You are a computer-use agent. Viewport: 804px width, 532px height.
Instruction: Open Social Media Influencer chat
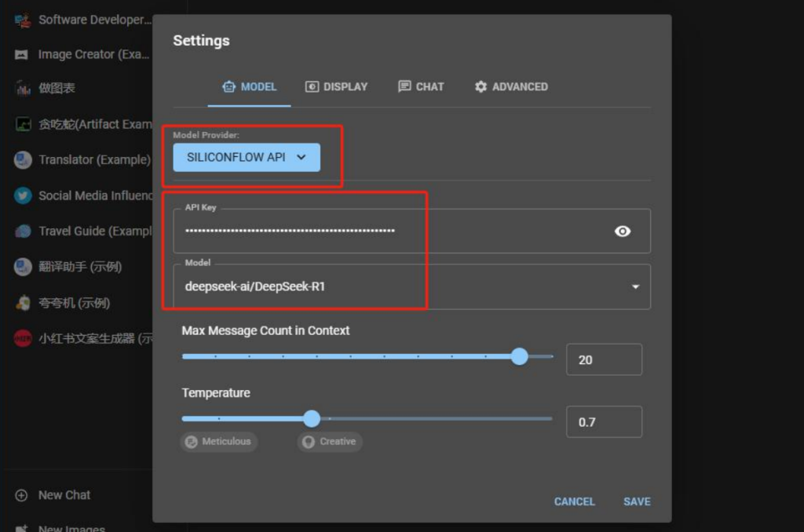82,196
